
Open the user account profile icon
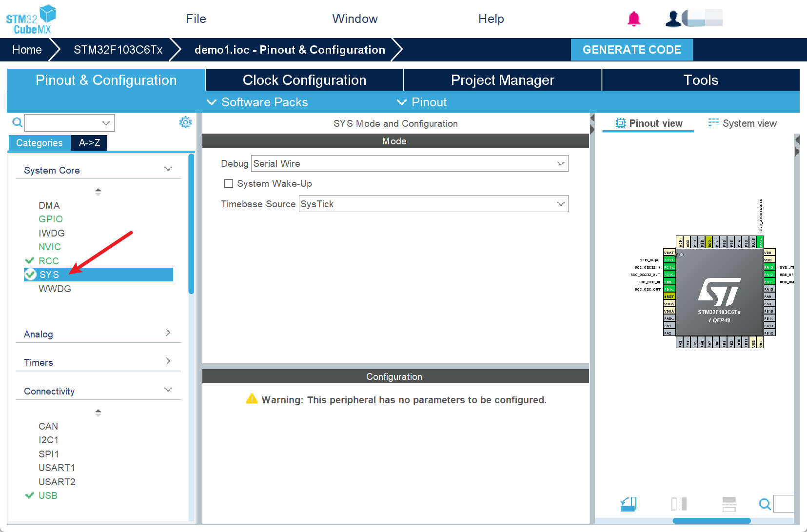673,19
